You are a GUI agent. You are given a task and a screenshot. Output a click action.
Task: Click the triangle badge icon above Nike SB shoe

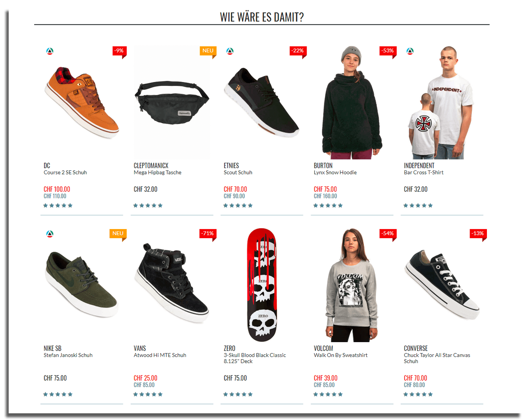pos(50,234)
